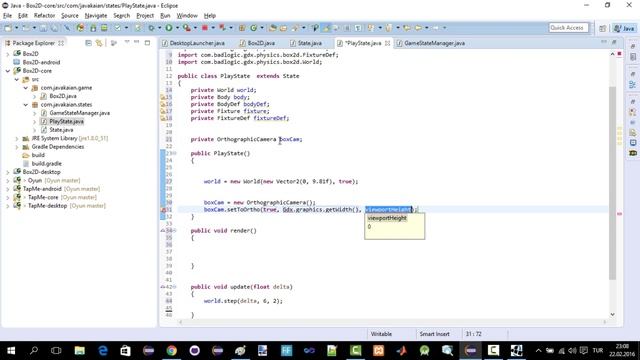Image resolution: width=640 pixels, height=360 pixels.
Task: Click the Java perspective button
Action: click(625, 28)
